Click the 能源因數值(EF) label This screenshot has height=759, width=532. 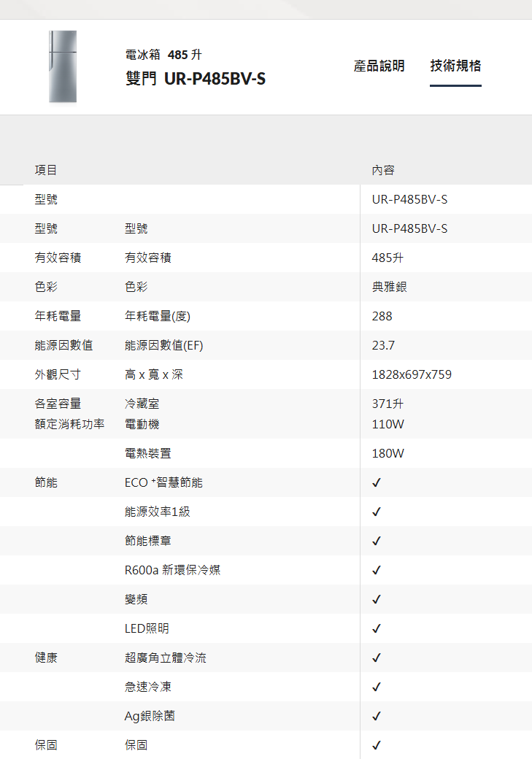pos(163,345)
